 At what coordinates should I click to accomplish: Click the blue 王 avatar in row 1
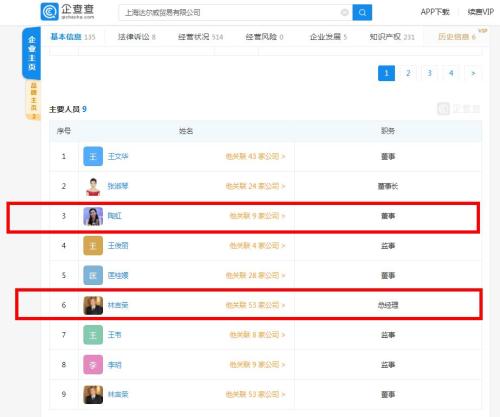pyautogui.click(x=93, y=156)
